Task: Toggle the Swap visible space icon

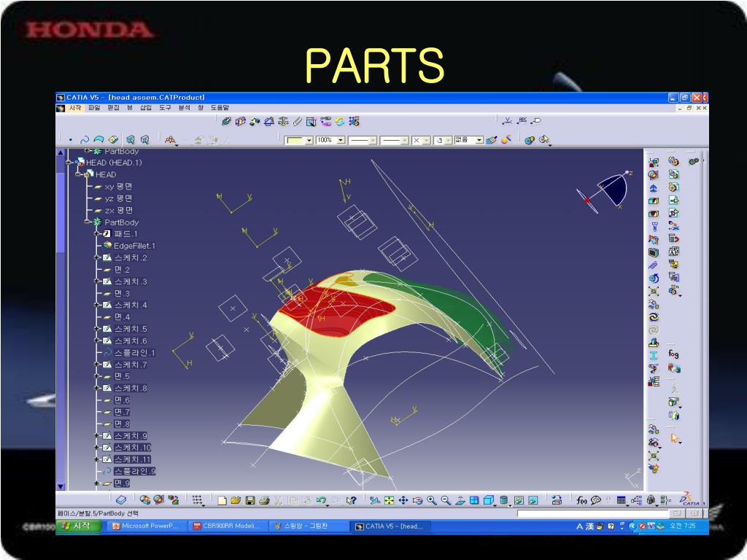Action: click(x=533, y=500)
